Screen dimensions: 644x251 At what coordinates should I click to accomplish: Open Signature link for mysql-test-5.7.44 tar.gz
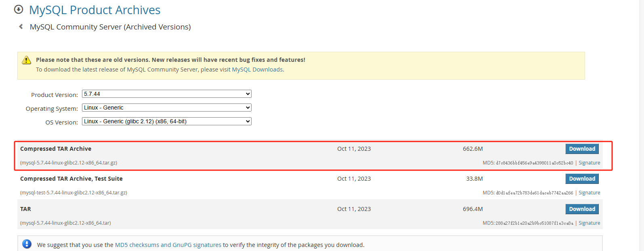click(589, 193)
